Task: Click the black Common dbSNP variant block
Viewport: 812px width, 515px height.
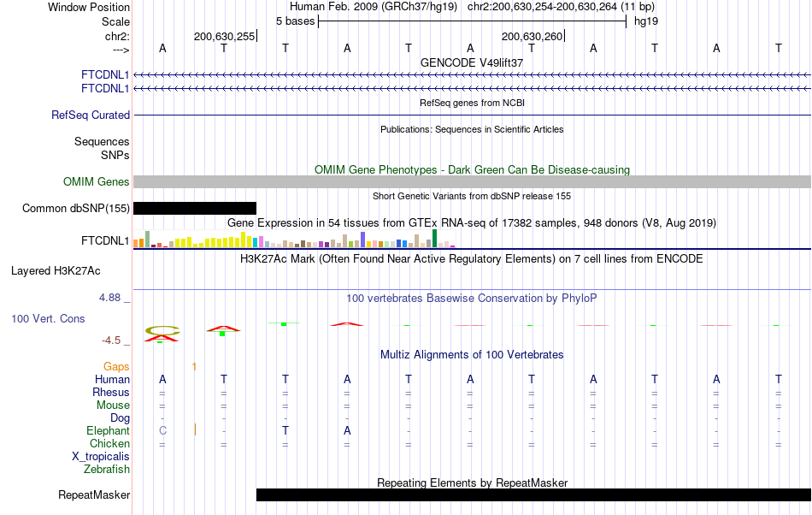Action: coord(195,208)
